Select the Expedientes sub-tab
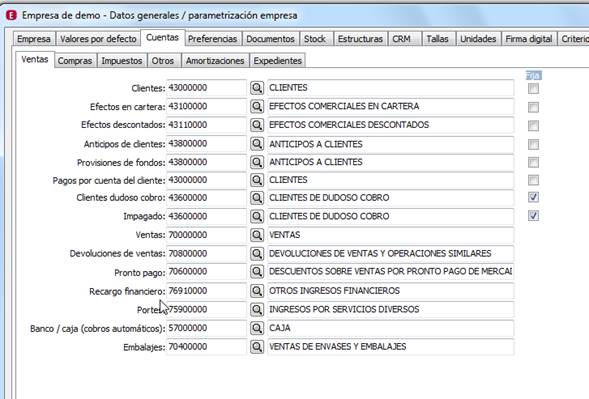Viewport: 589px width, 399px height. [278, 61]
